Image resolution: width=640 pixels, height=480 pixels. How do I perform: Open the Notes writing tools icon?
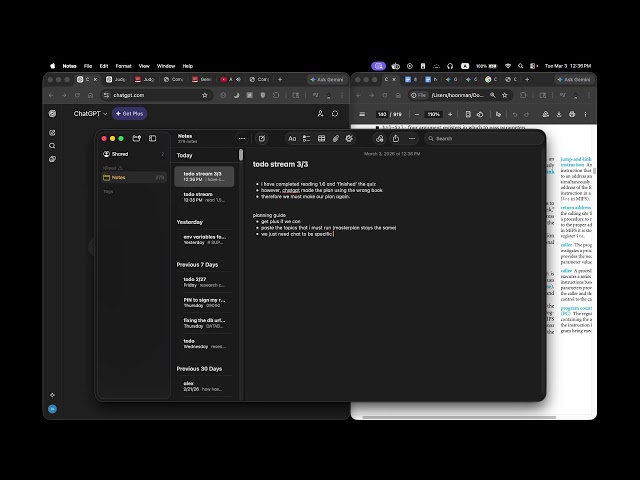click(349, 139)
